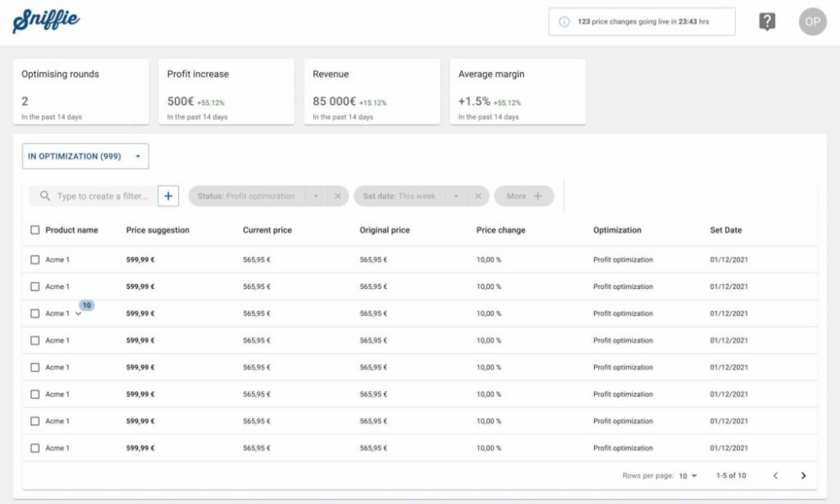840x504 pixels.
Task: Remove the Status: Profit optimization filter chip
Action: (338, 196)
